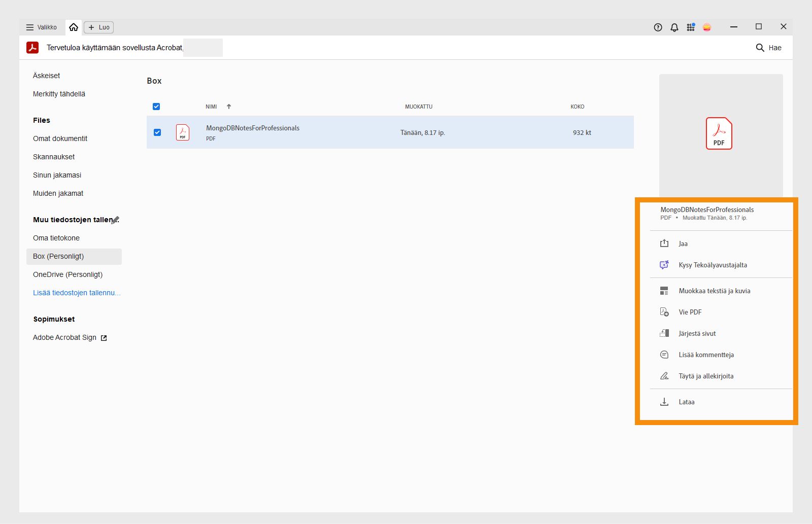Viewport: 812px width, 524px height.
Task: Select Muokkaa tekstiä ja kuvia option
Action: pos(714,291)
